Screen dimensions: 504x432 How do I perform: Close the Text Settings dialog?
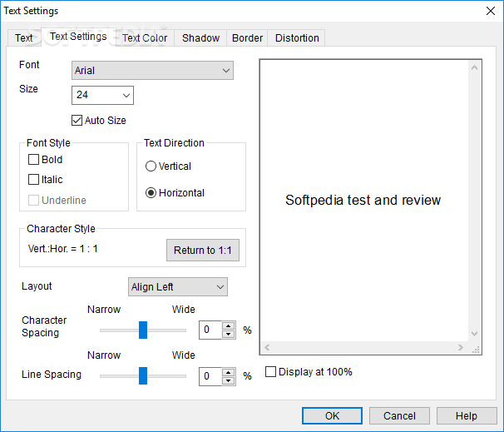(x=491, y=11)
